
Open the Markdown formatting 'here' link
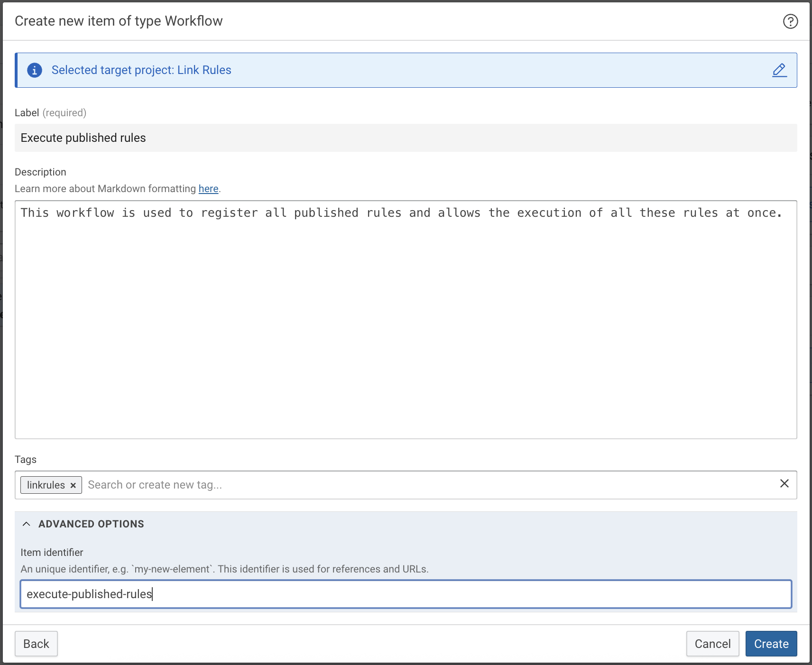point(208,189)
